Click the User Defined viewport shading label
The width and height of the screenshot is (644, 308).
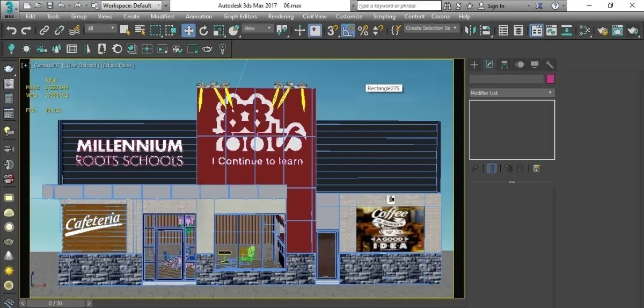(82, 65)
